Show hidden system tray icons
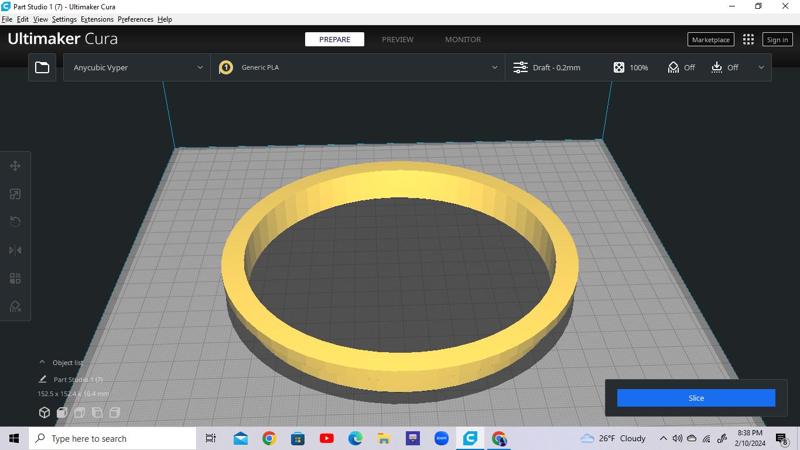800x450 pixels. pos(663,438)
